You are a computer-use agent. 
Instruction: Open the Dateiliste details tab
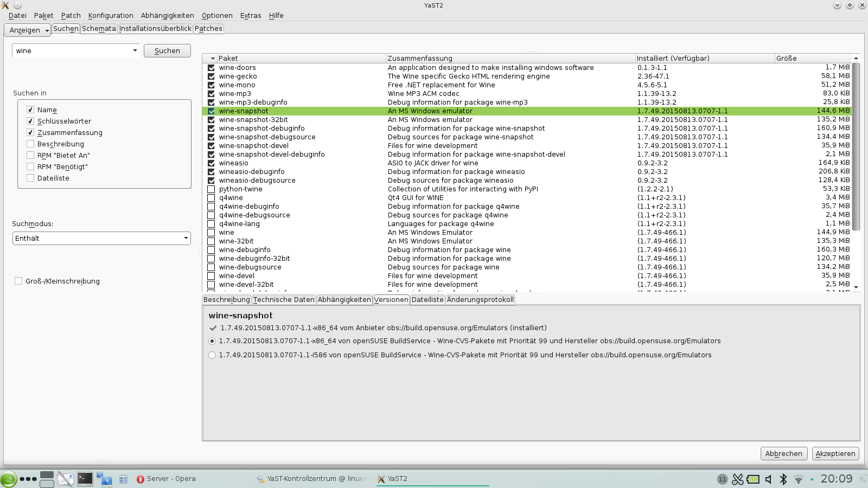click(427, 299)
